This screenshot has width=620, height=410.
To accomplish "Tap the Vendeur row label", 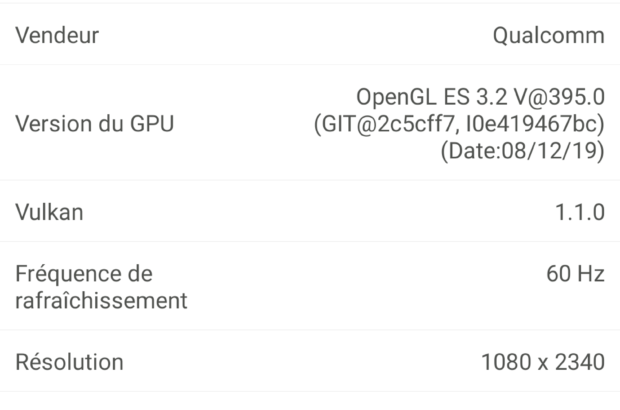I will [x=56, y=36].
